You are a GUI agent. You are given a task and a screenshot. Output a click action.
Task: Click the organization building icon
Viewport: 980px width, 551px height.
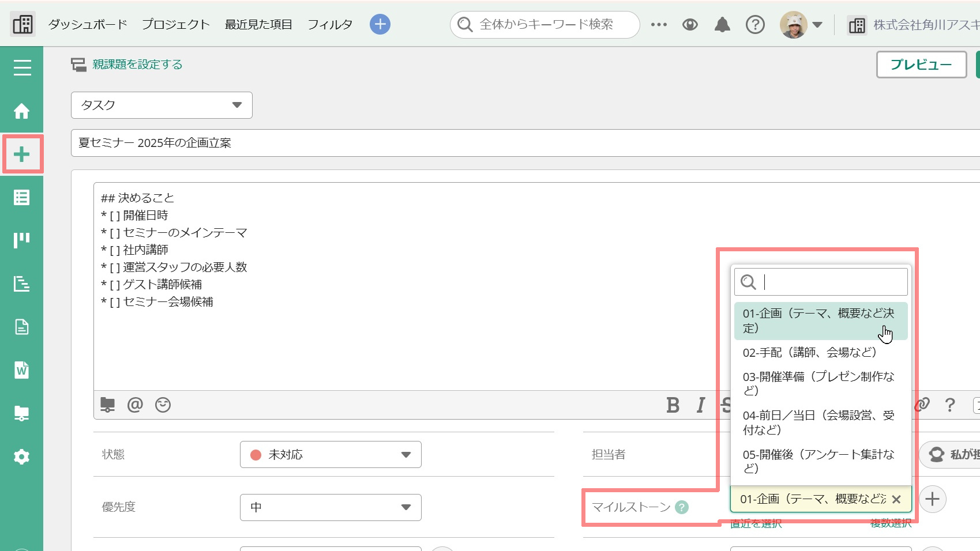click(x=857, y=25)
